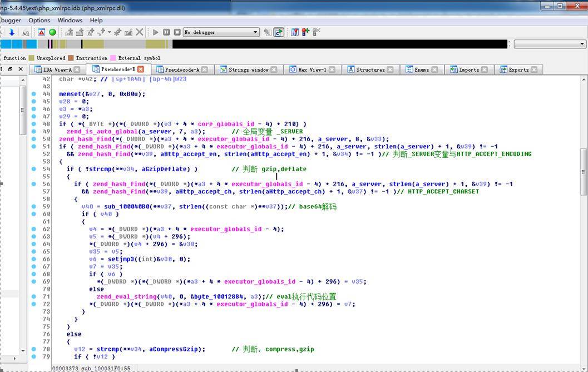Click 'zend_is_auto_global' on line 49

tap(102, 131)
